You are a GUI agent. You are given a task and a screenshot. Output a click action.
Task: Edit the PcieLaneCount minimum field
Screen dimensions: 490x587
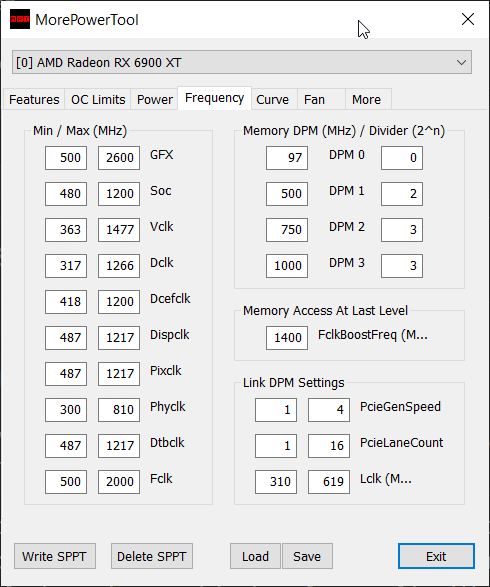pos(276,445)
